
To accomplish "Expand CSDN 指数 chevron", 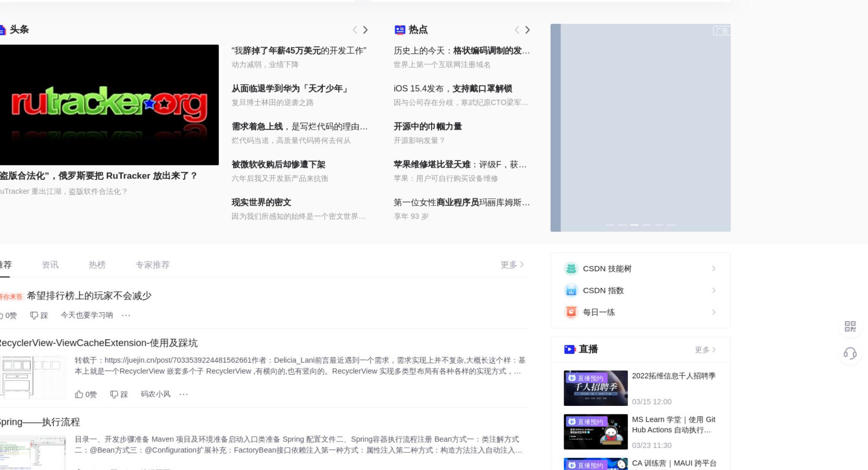I will click(x=713, y=290).
